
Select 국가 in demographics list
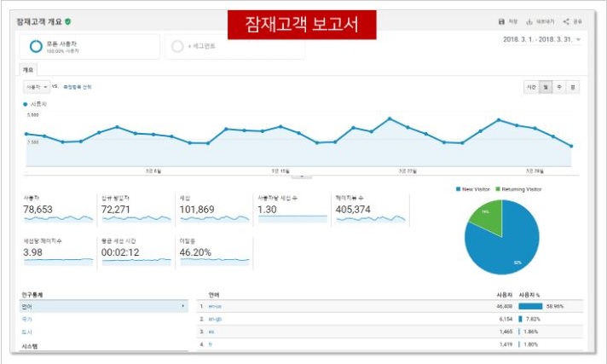[x=26, y=318]
